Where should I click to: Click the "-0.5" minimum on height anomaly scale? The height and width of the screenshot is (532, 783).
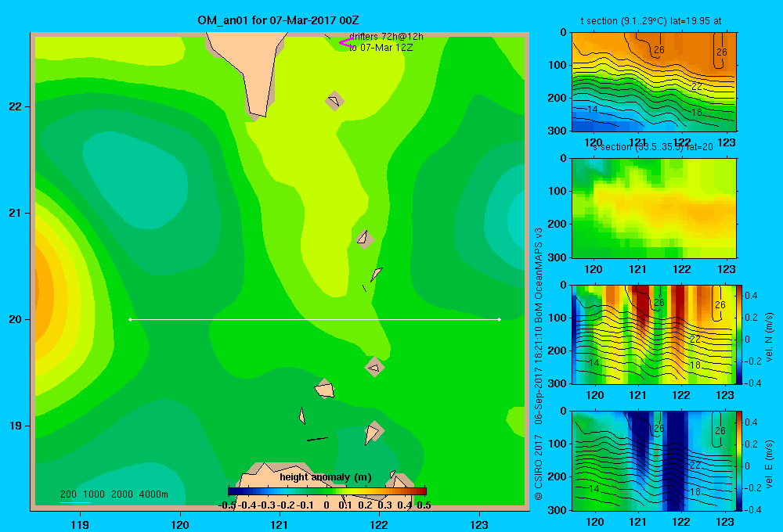click(x=227, y=505)
